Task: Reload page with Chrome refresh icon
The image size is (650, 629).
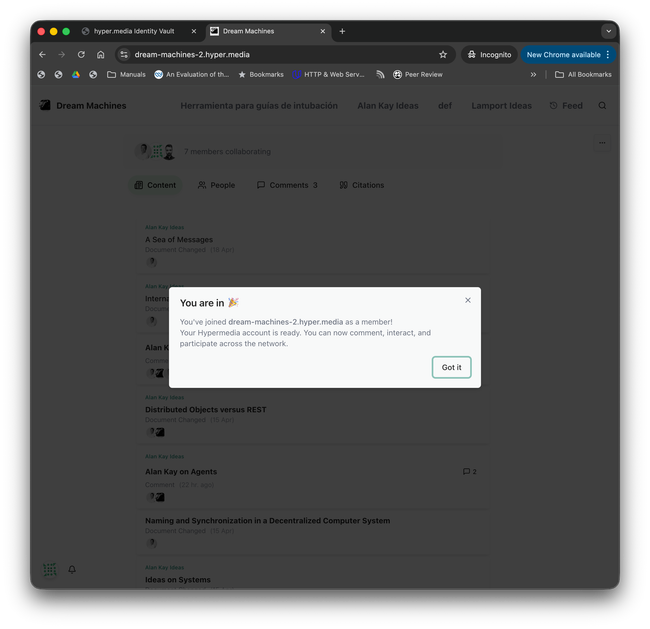Action: pyautogui.click(x=81, y=54)
